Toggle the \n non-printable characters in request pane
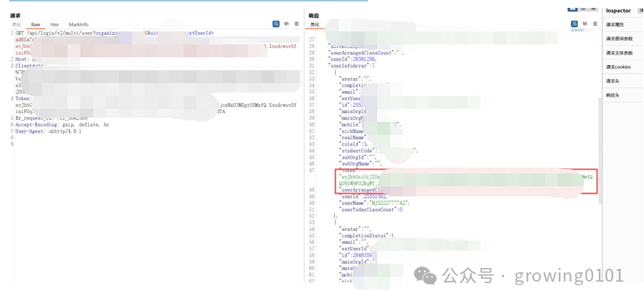 (x=286, y=24)
